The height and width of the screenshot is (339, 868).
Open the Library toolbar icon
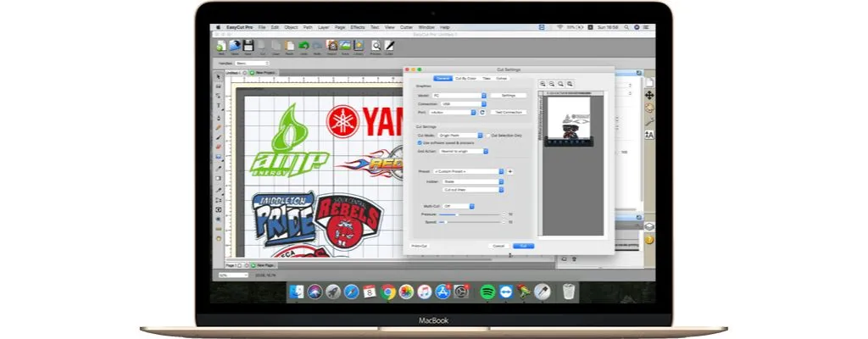click(x=359, y=46)
